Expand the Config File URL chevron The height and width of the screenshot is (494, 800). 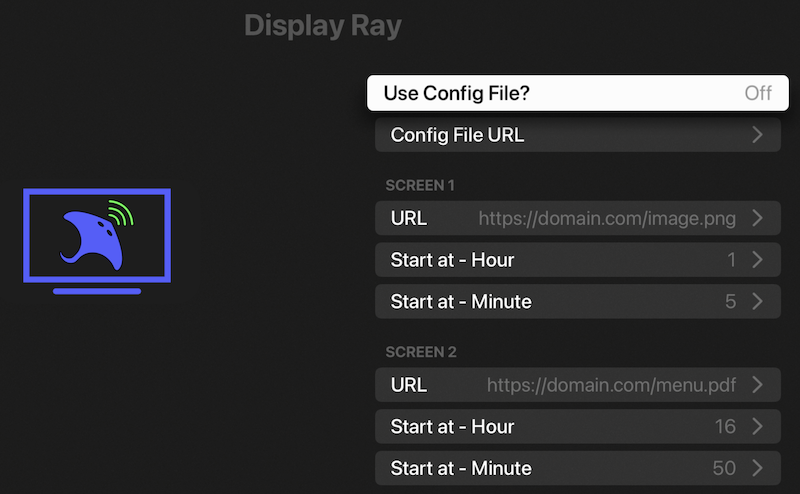click(758, 135)
